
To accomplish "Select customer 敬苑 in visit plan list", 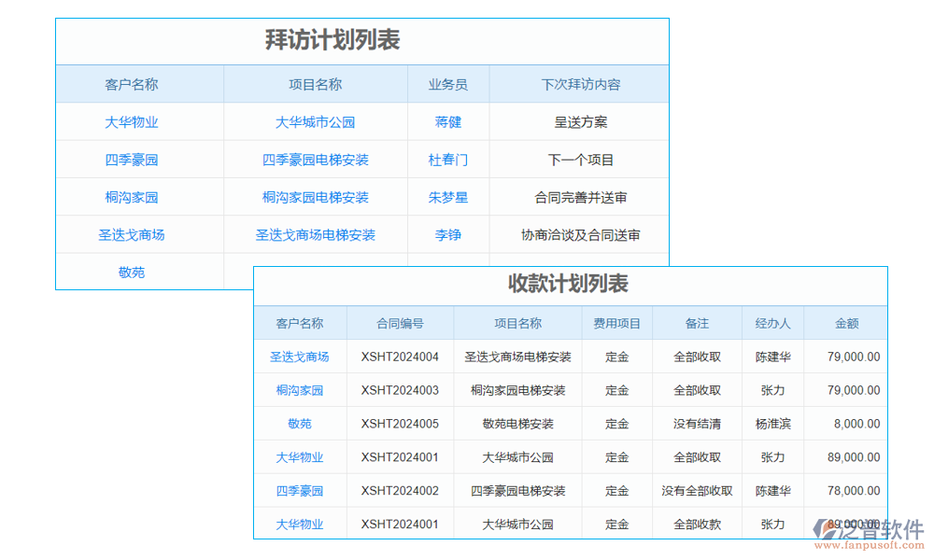I will click(x=131, y=272).
